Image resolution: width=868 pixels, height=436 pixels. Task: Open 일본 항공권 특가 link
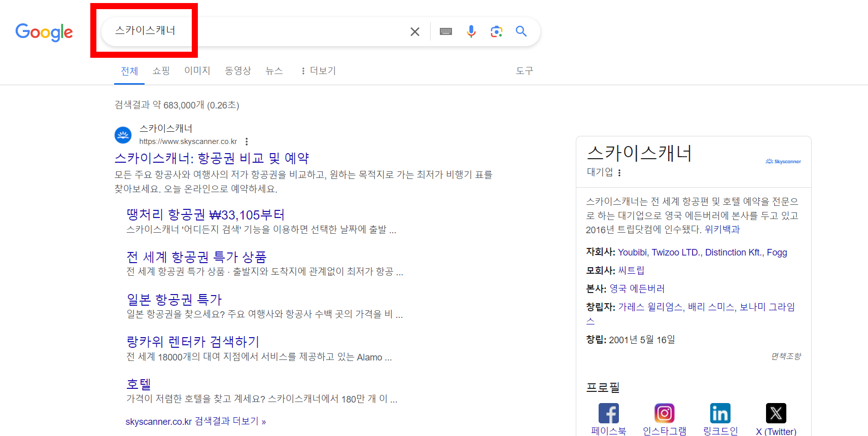[x=175, y=300]
